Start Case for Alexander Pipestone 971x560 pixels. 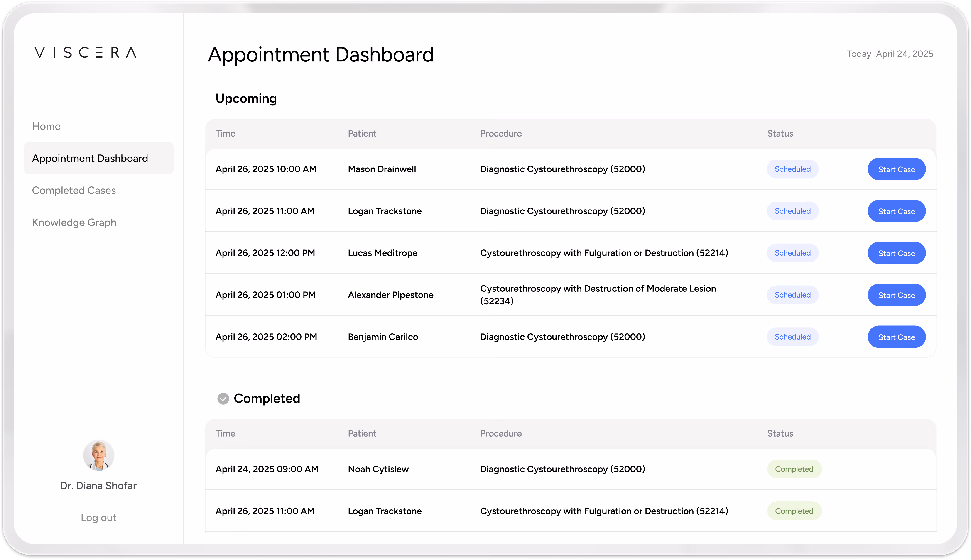click(x=896, y=295)
